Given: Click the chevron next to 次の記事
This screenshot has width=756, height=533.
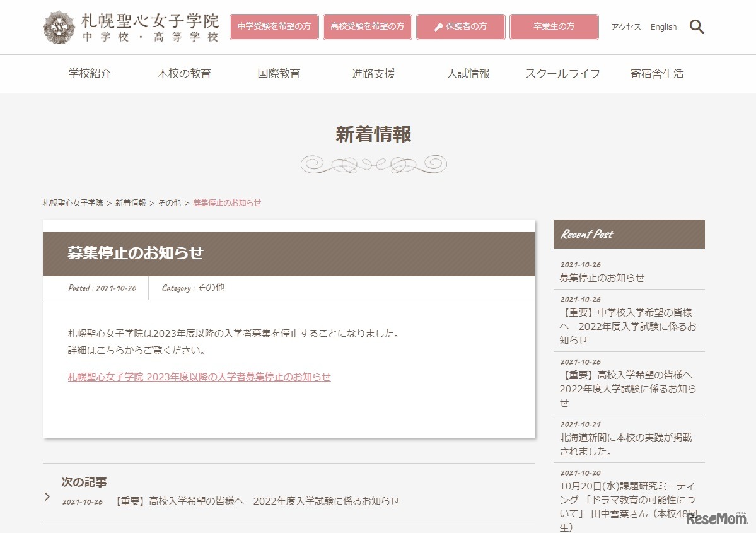Looking at the screenshot, I should click(x=47, y=496).
